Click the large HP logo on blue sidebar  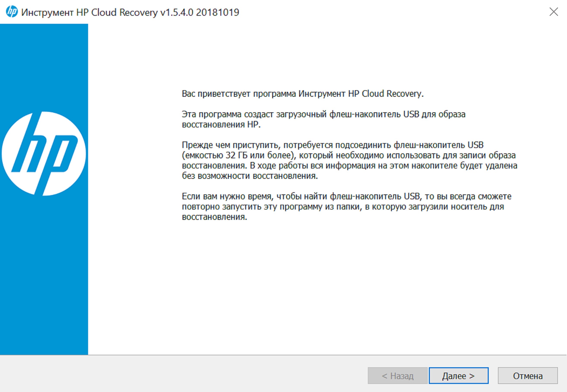click(44, 154)
